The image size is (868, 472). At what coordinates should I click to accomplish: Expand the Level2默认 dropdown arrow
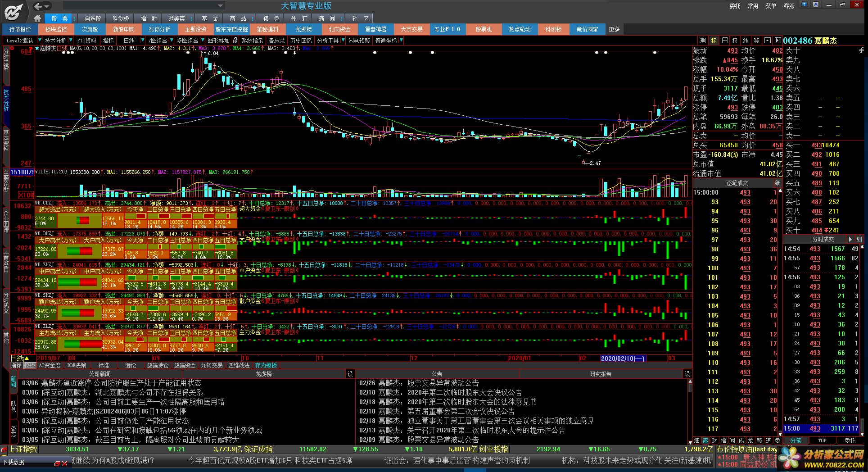(x=39, y=41)
